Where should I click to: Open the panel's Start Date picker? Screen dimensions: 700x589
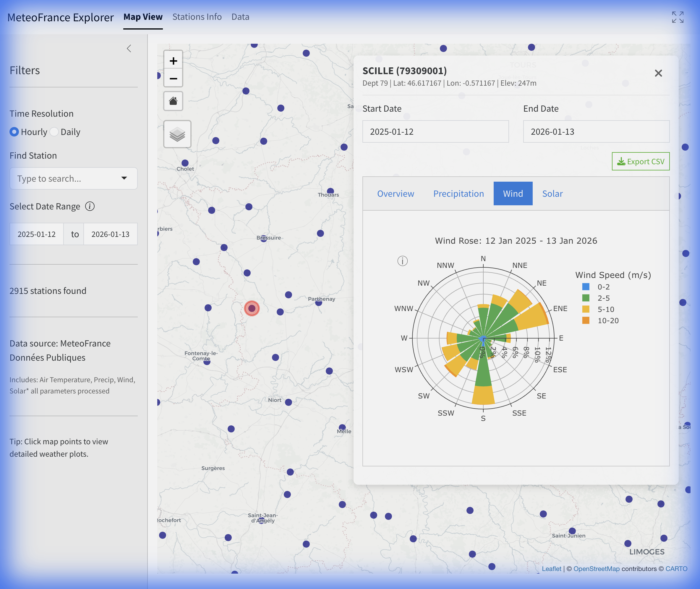(435, 131)
